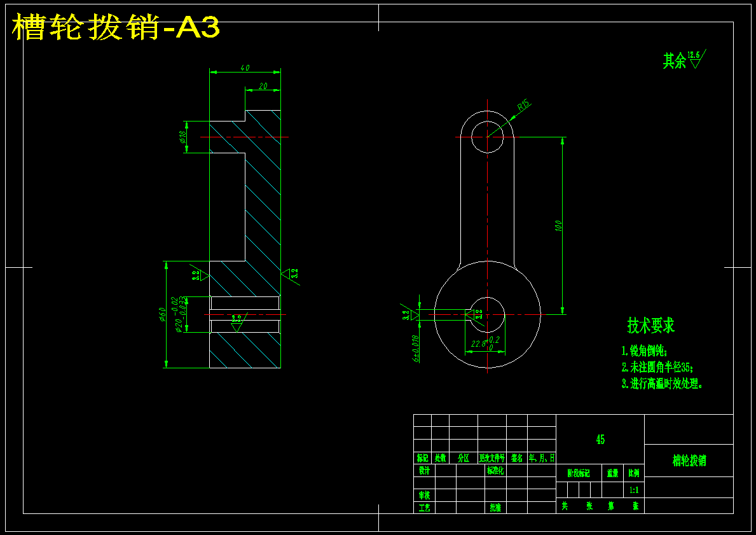
Task: Select the 40 width dimension text
Action: [x=245, y=68]
